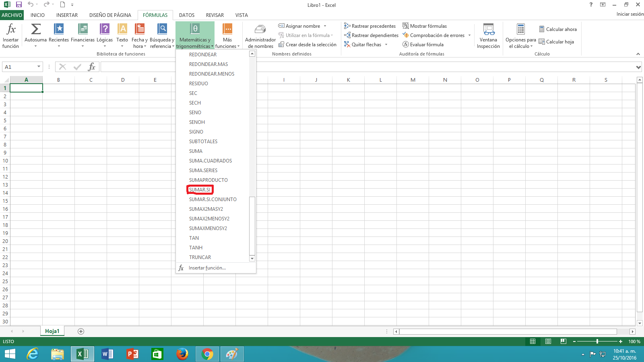Switch to DATOS tab
The image size is (644, 362).
(x=187, y=15)
